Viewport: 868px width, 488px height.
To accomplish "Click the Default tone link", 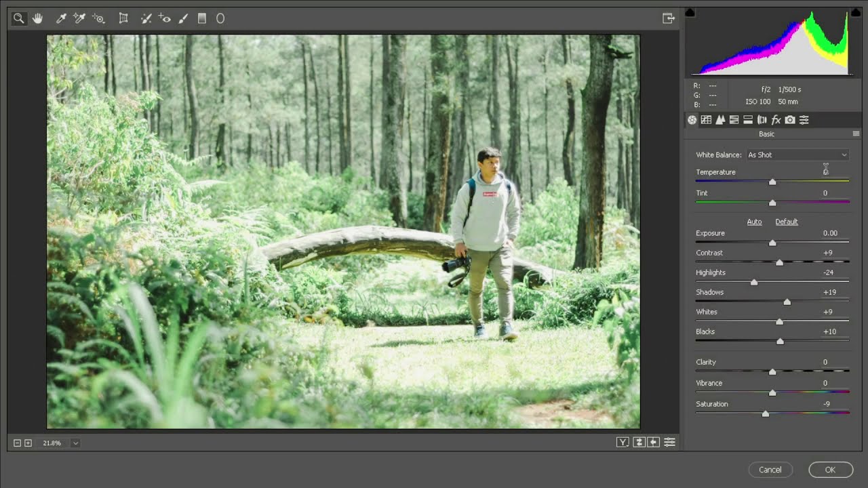I will [x=787, y=222].
